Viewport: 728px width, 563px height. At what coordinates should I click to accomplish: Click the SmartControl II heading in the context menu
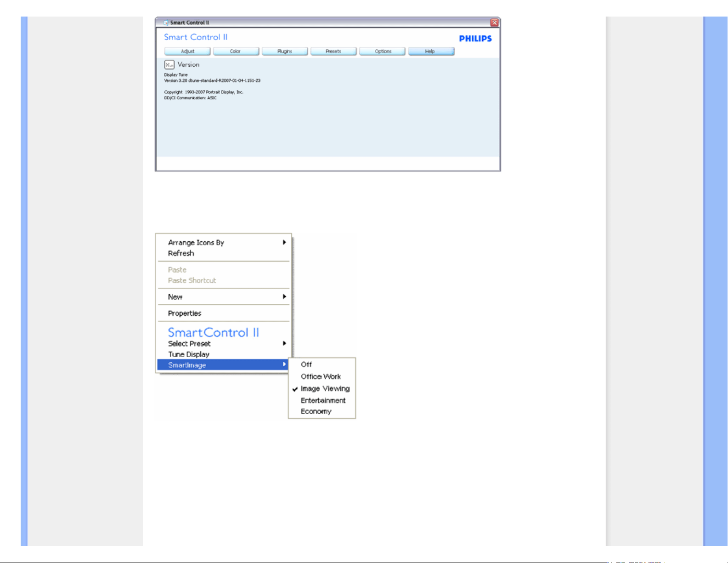pos(214,332)
